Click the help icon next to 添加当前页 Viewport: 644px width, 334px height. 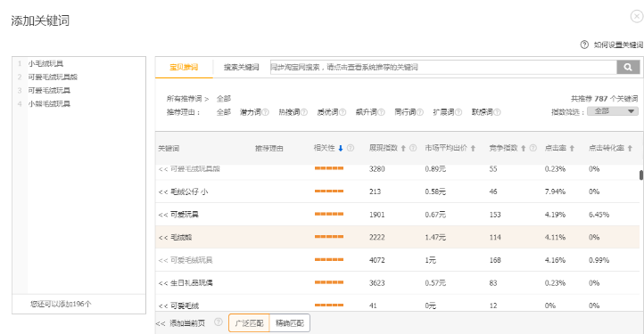click(219, 322)
